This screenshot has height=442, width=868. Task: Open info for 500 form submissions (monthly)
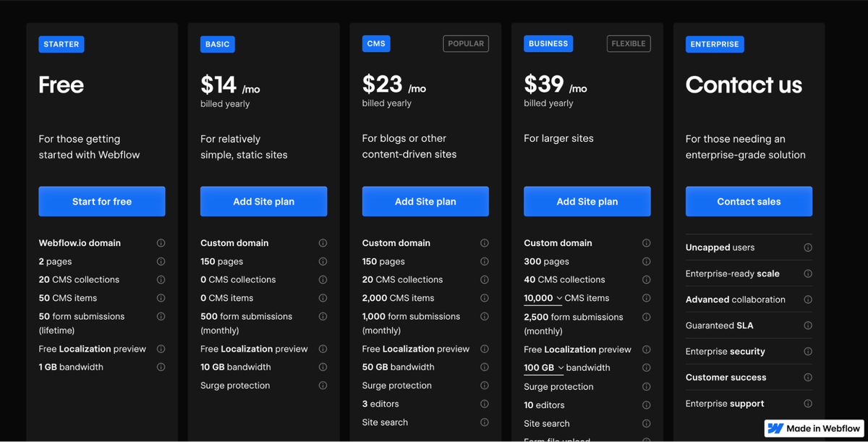[323, 316]
